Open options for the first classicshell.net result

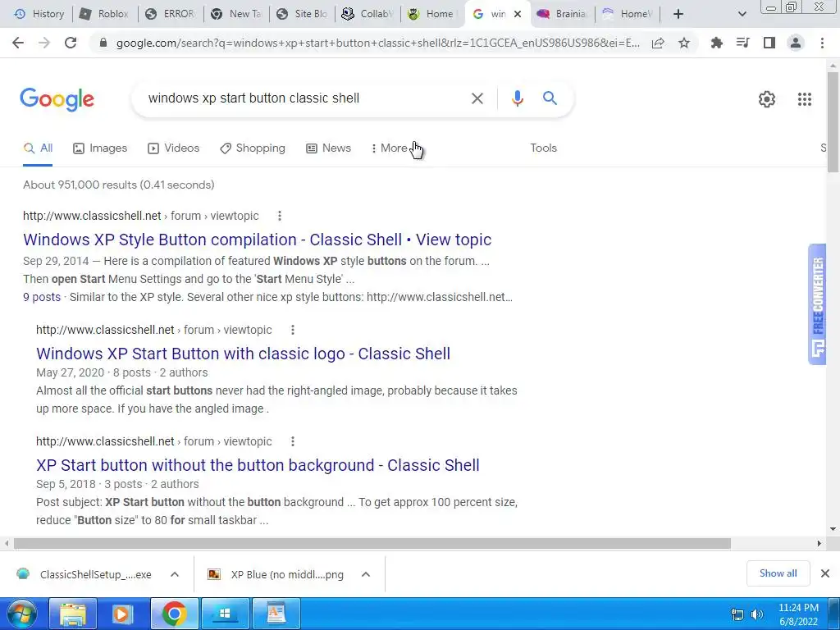279,216
